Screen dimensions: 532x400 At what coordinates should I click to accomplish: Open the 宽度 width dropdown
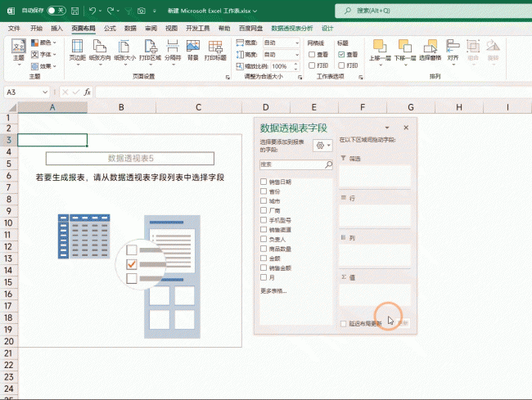pos(297,43)
